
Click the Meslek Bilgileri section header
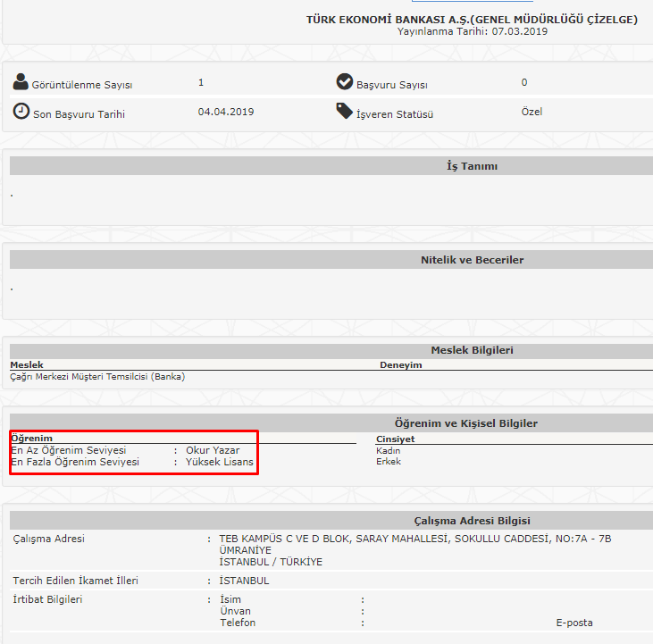point(473,350)
